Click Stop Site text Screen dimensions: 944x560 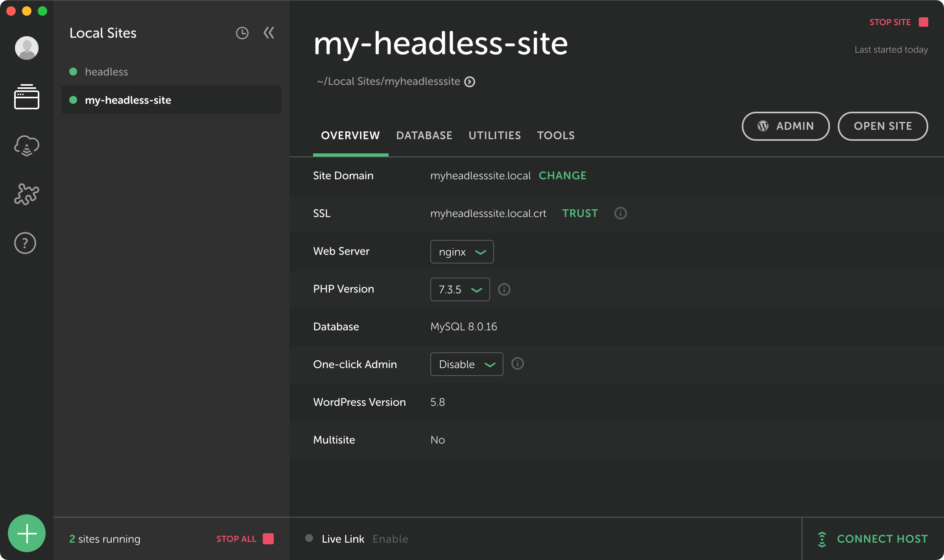pos(890,22)
